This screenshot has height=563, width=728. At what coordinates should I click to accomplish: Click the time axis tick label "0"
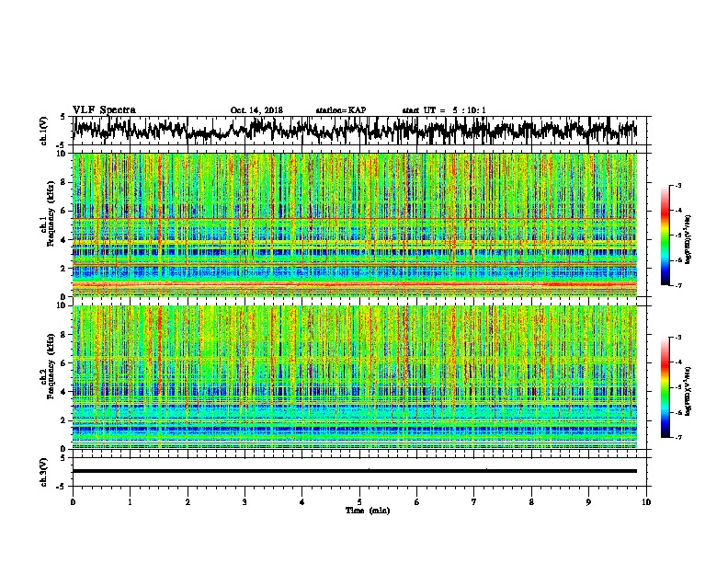[x=73, y=502]
